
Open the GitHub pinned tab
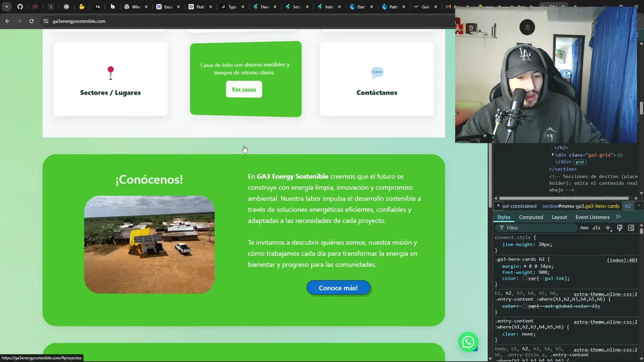[20, 7]
